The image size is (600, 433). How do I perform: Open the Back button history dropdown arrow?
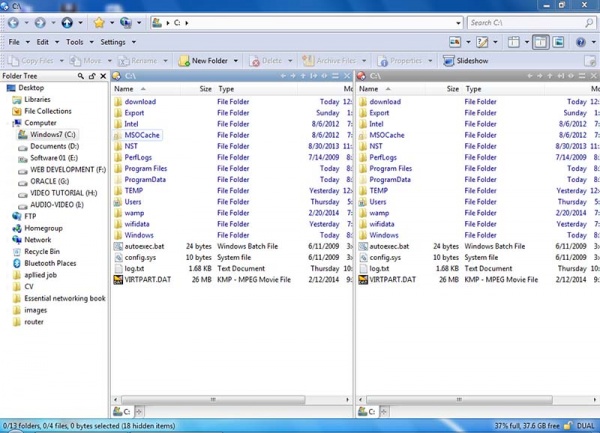[26, 23]
